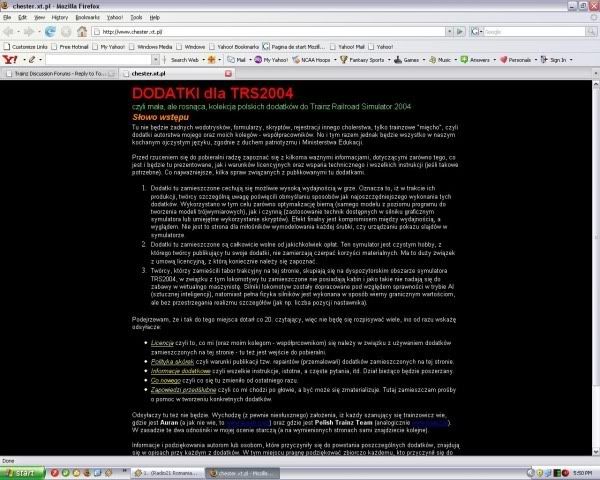Open the Edit menu
Image resolution: width=600 pixels, height=480 pixels.
(23, 17)
